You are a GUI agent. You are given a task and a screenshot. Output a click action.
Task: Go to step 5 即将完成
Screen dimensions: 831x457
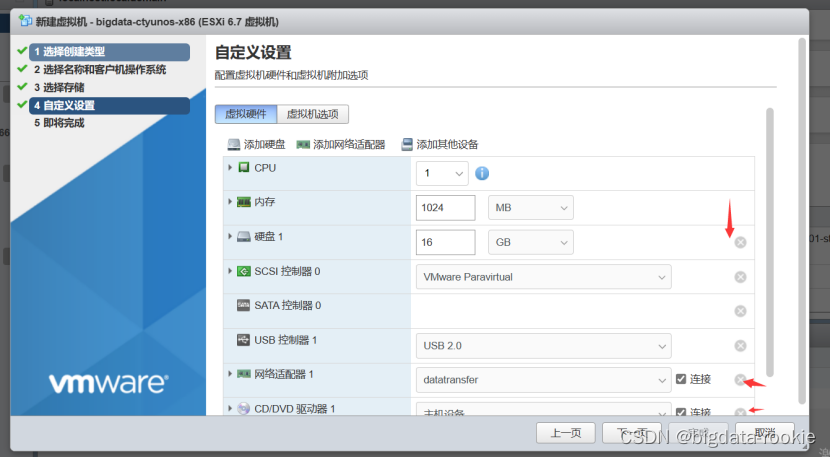[x=59, y=123]
